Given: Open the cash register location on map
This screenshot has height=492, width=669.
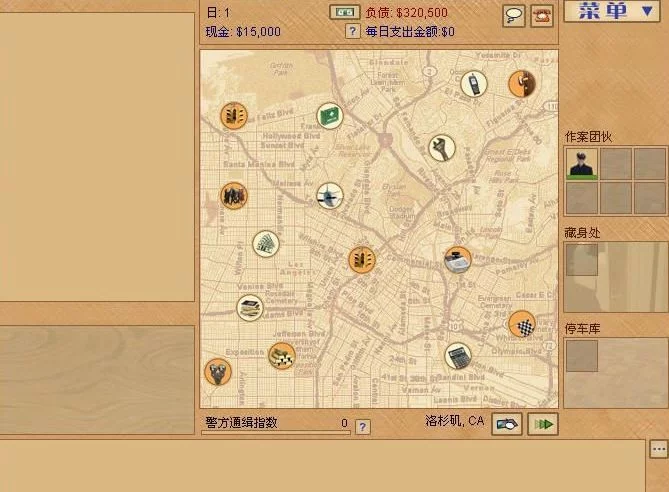Looking at the screenshot, I should click(457, 259).
